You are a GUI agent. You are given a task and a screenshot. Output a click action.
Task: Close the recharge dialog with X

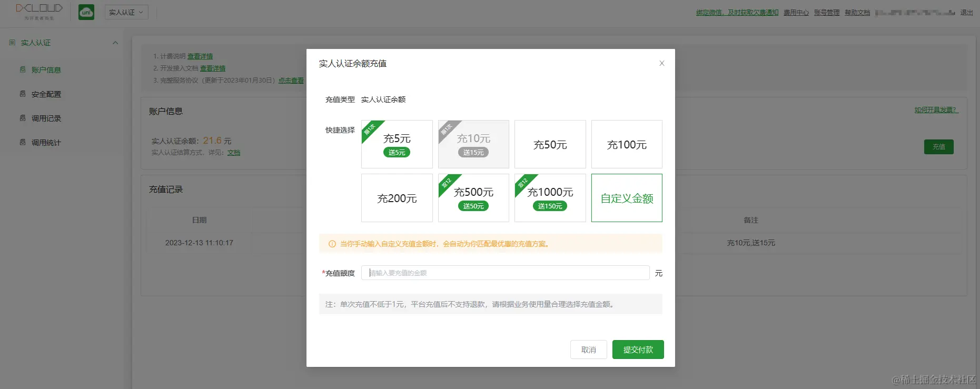[662, 63]
